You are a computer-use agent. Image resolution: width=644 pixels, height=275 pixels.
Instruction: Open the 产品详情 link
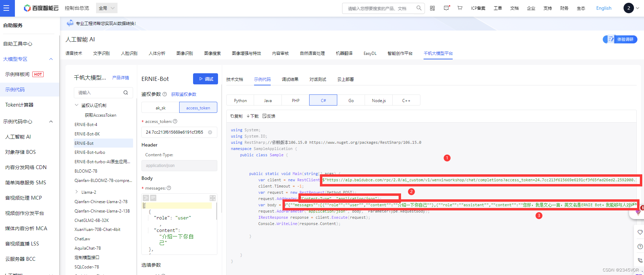point(121,78)
